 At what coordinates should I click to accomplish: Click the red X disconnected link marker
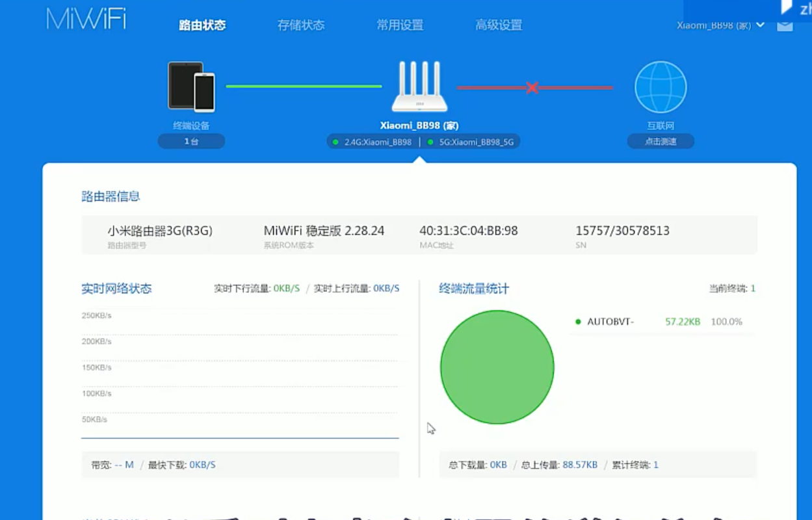tap(532, 87)
